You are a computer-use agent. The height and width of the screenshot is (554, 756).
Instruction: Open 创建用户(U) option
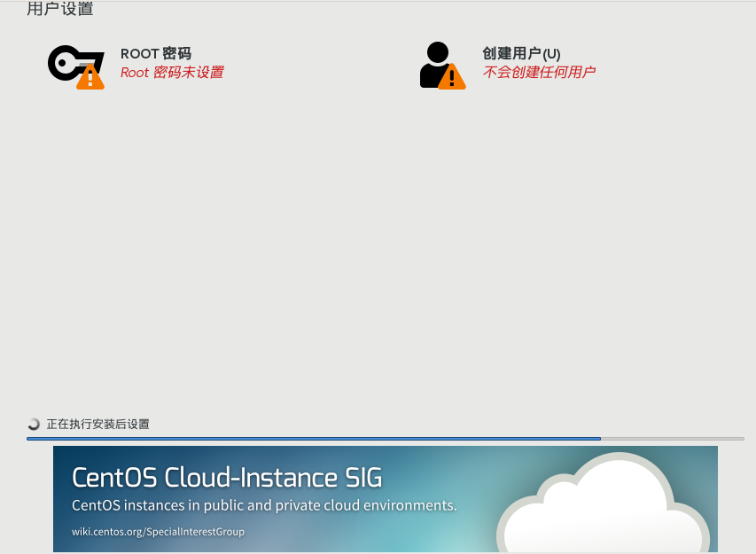(521, 53)
